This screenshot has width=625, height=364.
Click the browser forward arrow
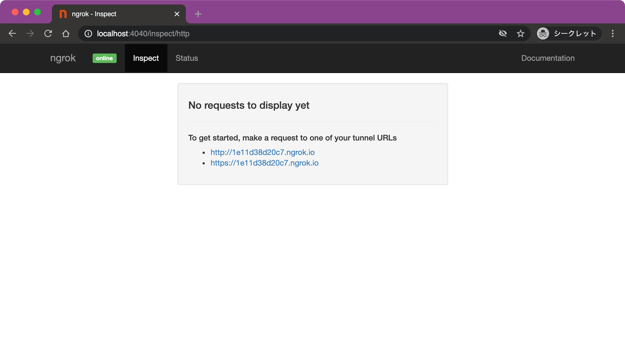click(x=30, y=33)
